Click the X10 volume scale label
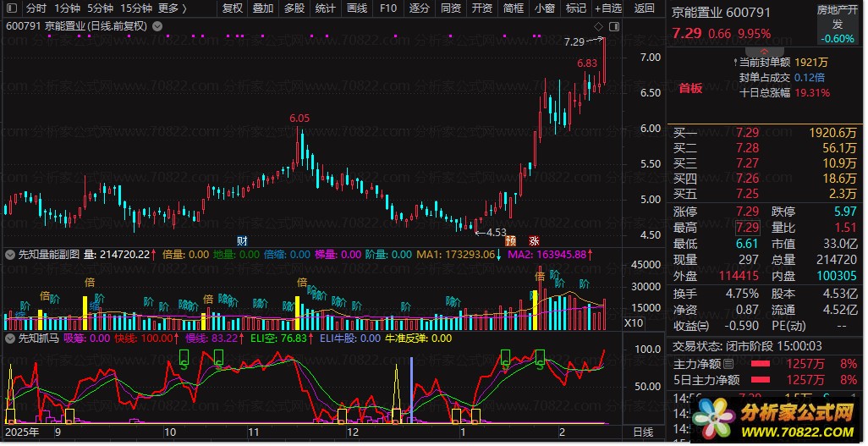 pos(634,323)
